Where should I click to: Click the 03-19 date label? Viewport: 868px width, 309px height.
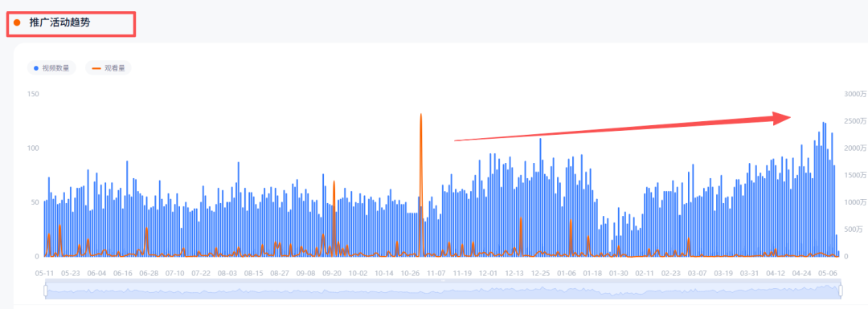coord(723,273)
